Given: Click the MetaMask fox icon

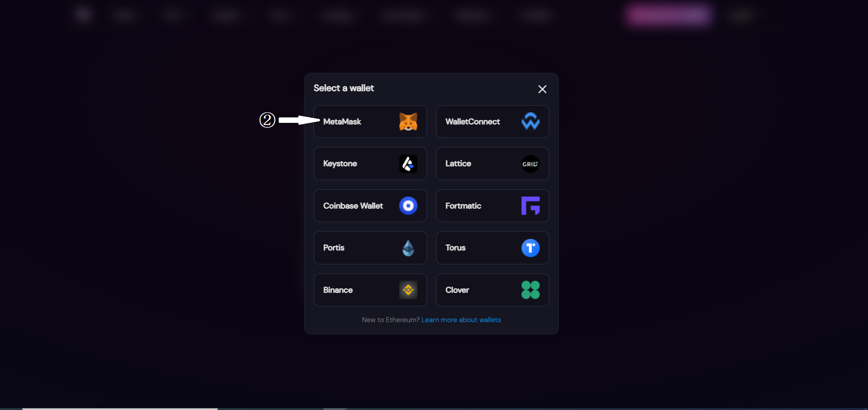Looking at the screenshot, I should coord(408,121).
